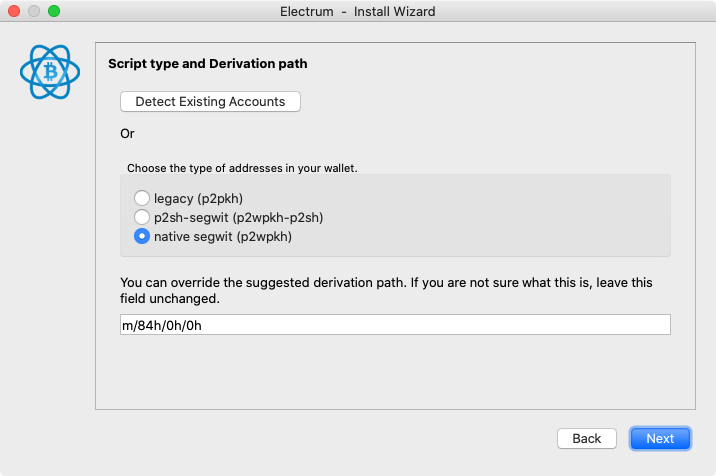Select the legacy (p2pkh) radio button

click(x=142, y=198)
